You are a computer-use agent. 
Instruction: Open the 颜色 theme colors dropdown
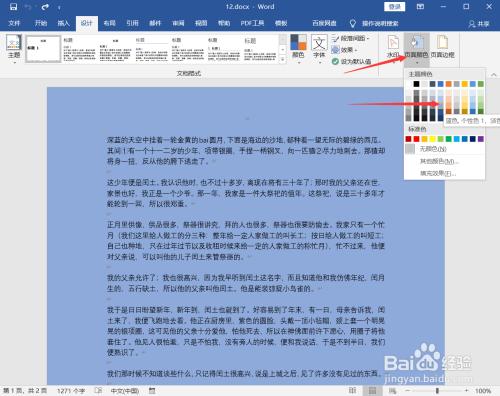(298, 49)
